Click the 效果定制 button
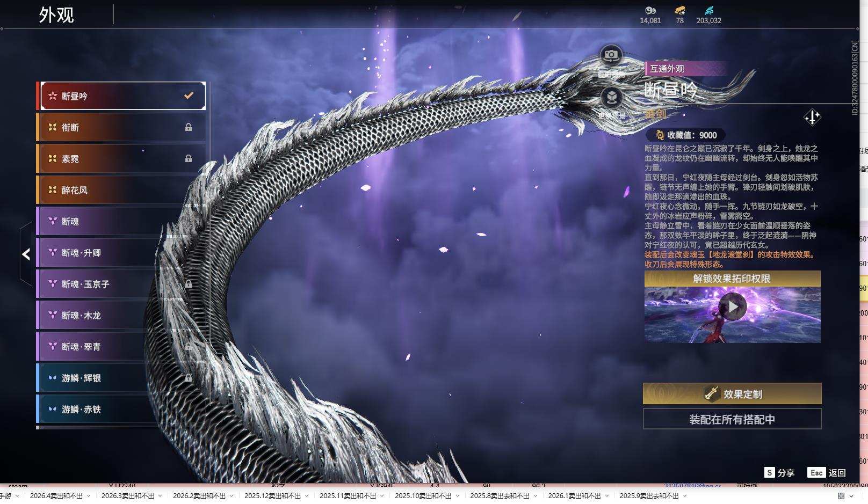The image size is (868, 504). (x=732, y=394)
